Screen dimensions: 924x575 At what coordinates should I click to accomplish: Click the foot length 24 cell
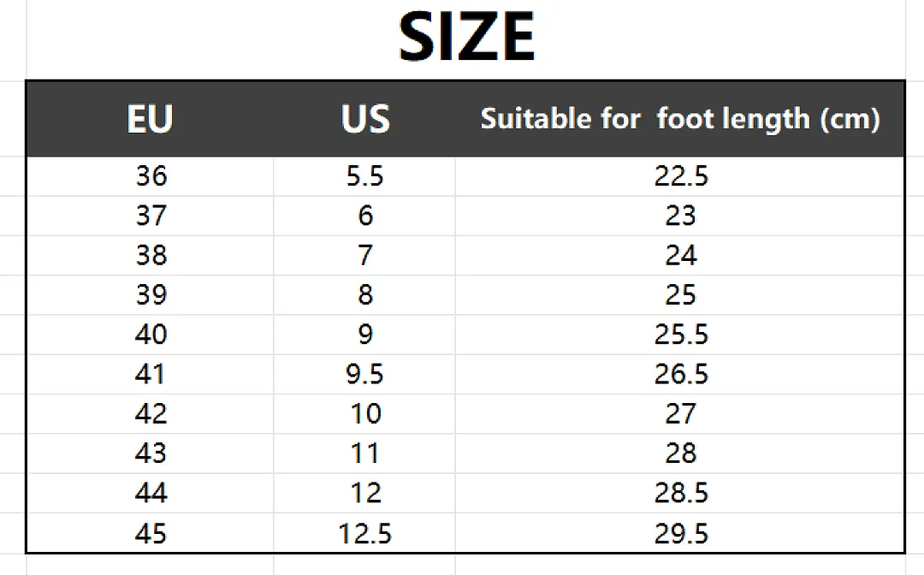(681, 254)
